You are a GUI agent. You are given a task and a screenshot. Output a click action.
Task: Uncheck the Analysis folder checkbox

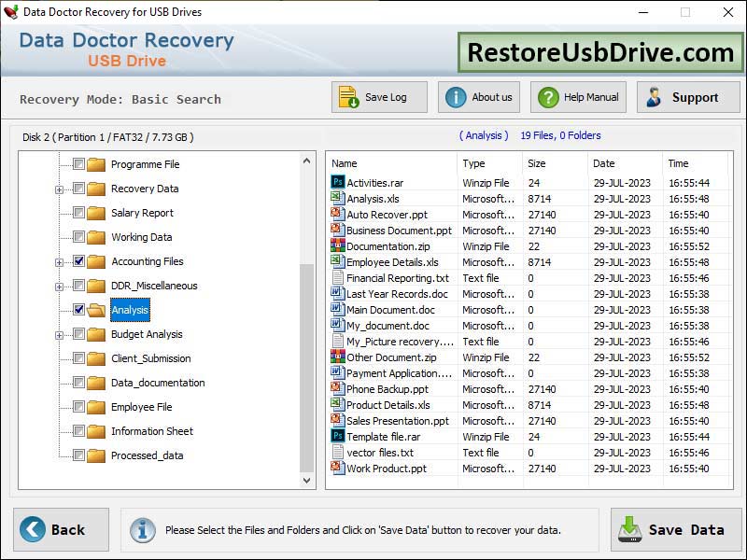(77, 310)
